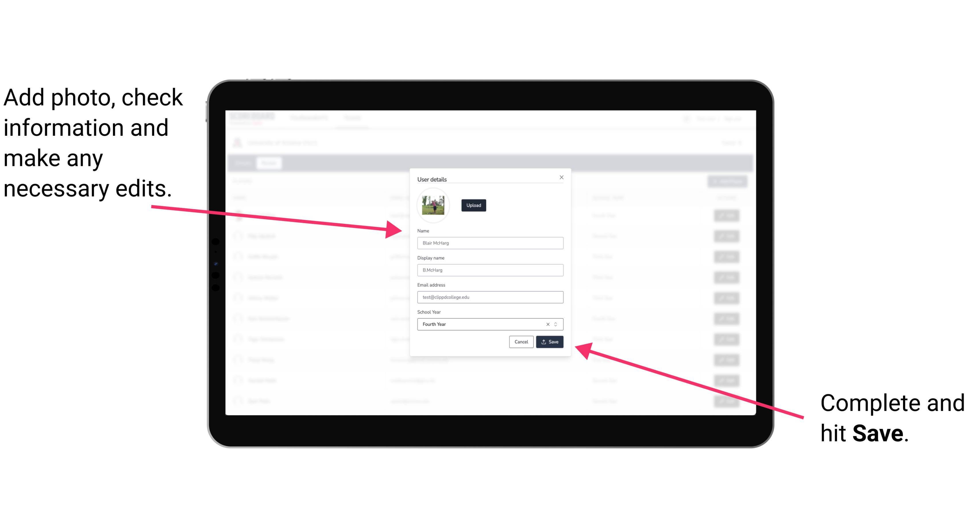Screen dimensions: 980x527
Task: Click the Name input field
Action: [x=490, y=243]
